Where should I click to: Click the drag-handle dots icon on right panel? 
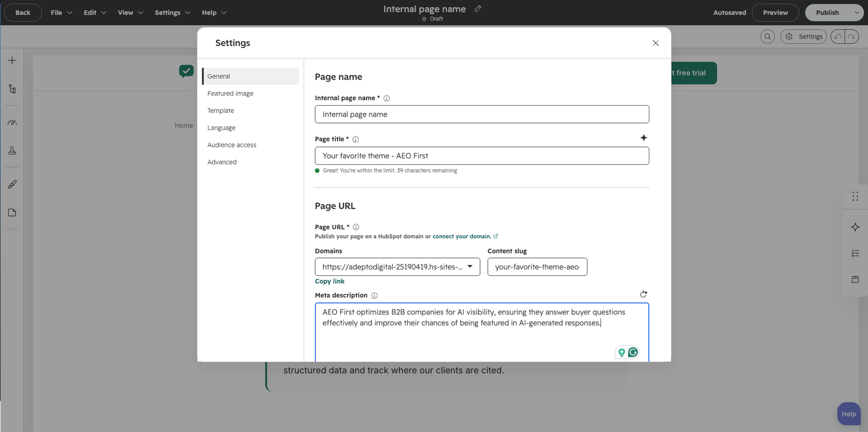pyautogui.click(x=855, y=196)
